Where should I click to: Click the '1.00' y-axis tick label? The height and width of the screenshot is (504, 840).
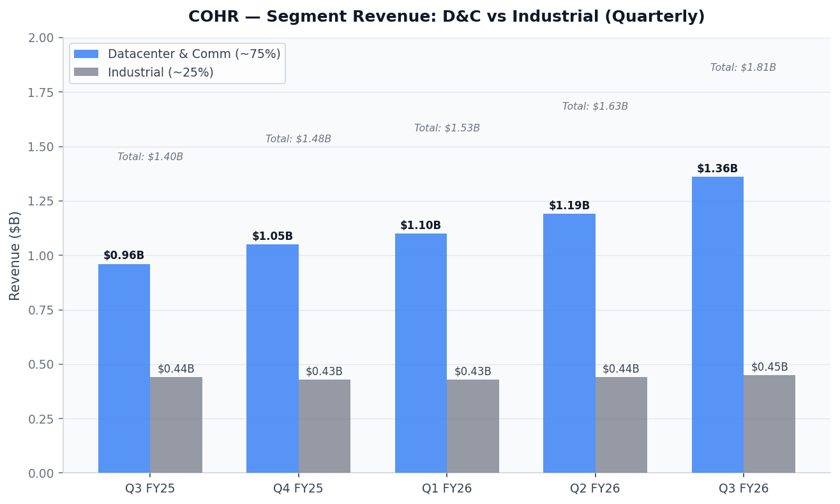coord(41,256)
